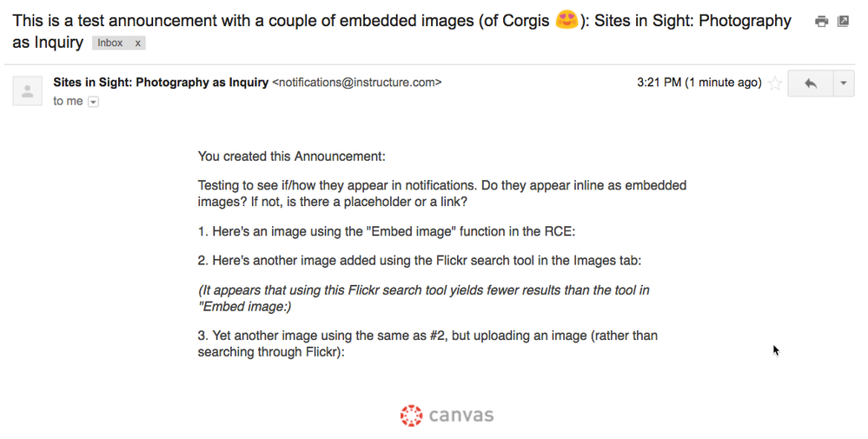Click the reply arrow button
Viewport: 868px width, 439px height.
[x=810, y=83]
